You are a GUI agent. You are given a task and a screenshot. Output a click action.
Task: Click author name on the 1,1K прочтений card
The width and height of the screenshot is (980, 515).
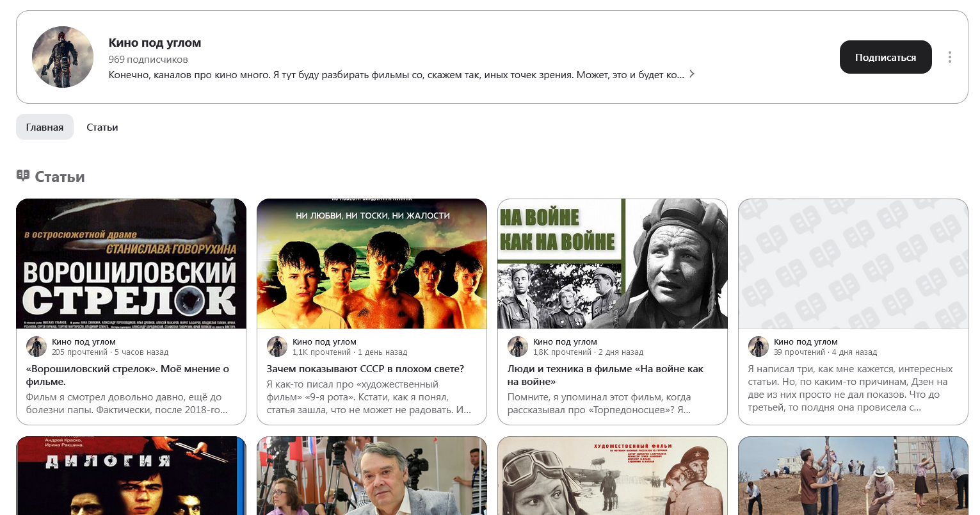[x=325, y=342]
